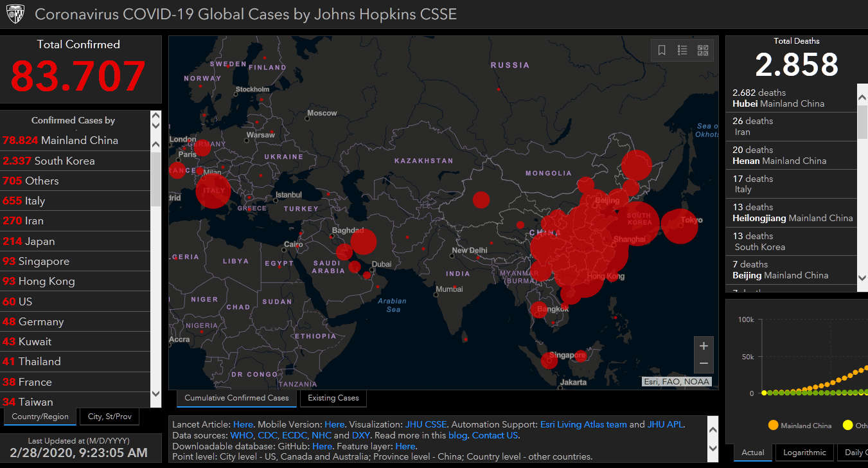Open the map bookmarks icon
Screen dimensions: 868x468
pyautogui.click(x=662, y=50)
